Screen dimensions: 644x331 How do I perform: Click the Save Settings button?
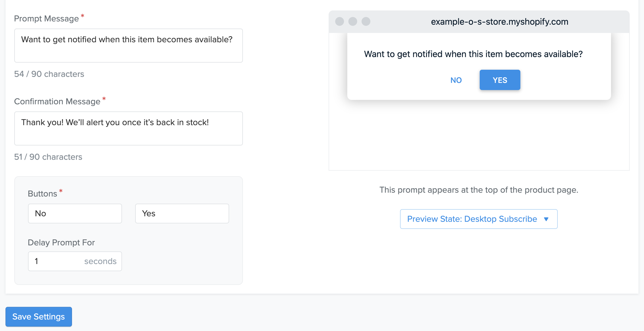[x=38, y=316]
